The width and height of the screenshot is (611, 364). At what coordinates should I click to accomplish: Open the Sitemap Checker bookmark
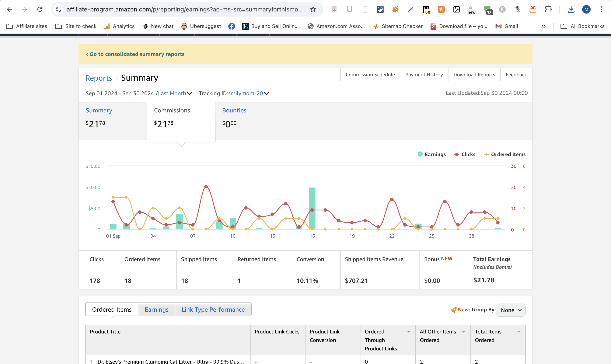click(397, 26)
